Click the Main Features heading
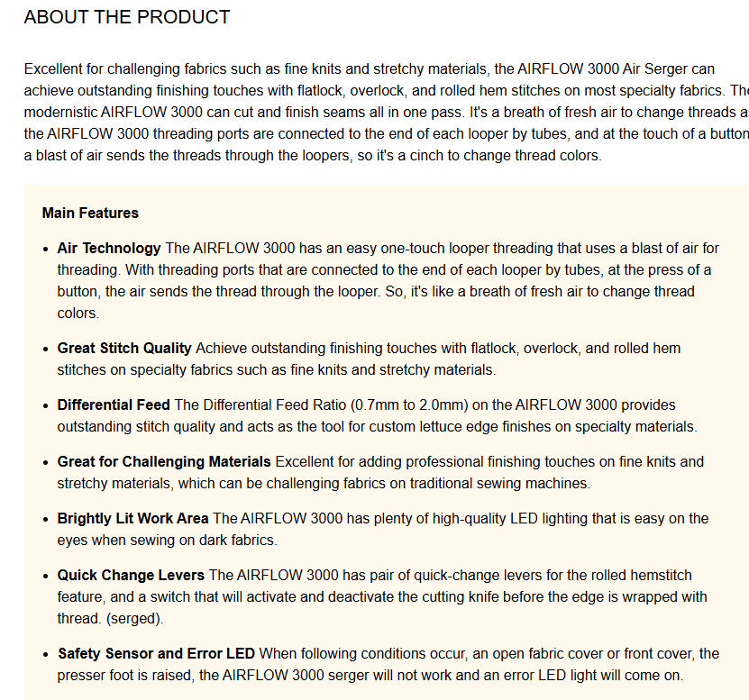The height and width of the screenshot is (700, 749). (x=90, y=214)
